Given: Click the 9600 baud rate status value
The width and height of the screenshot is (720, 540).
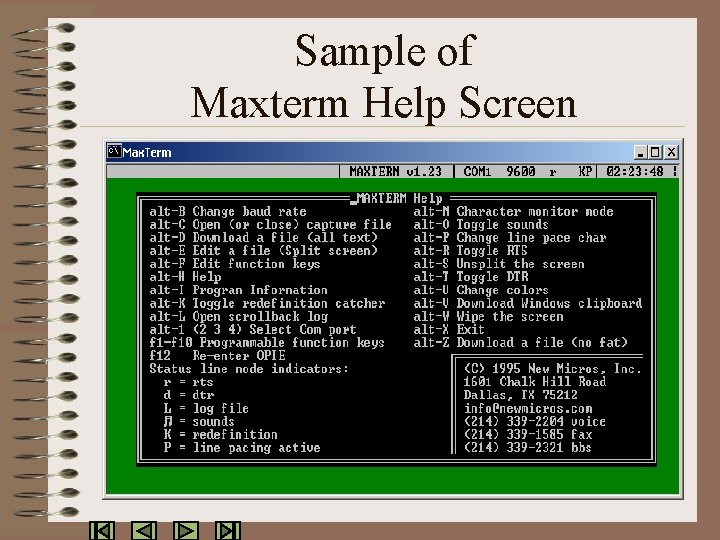Looking at the screenshot, I should click(x=521, y=172).
